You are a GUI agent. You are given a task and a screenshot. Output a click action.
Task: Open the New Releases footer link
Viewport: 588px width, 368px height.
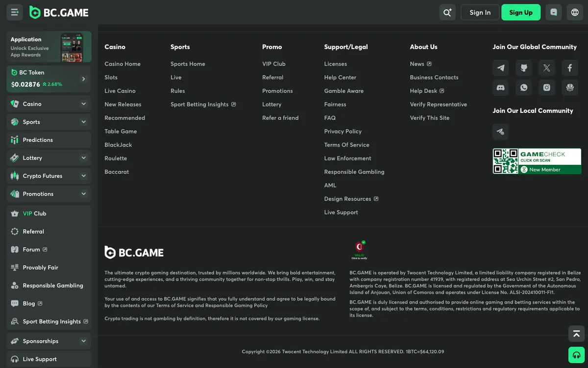point(122,105)
